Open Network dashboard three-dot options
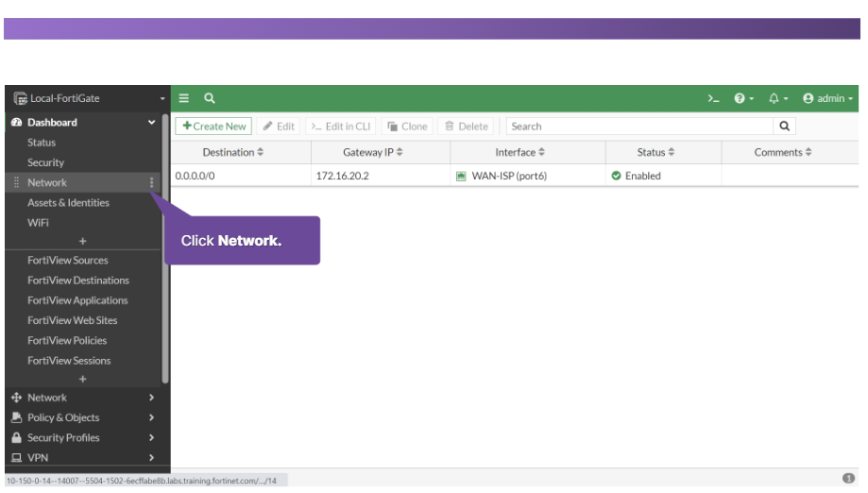This screenshot has width=868, height=493. [x=151, y=182]
